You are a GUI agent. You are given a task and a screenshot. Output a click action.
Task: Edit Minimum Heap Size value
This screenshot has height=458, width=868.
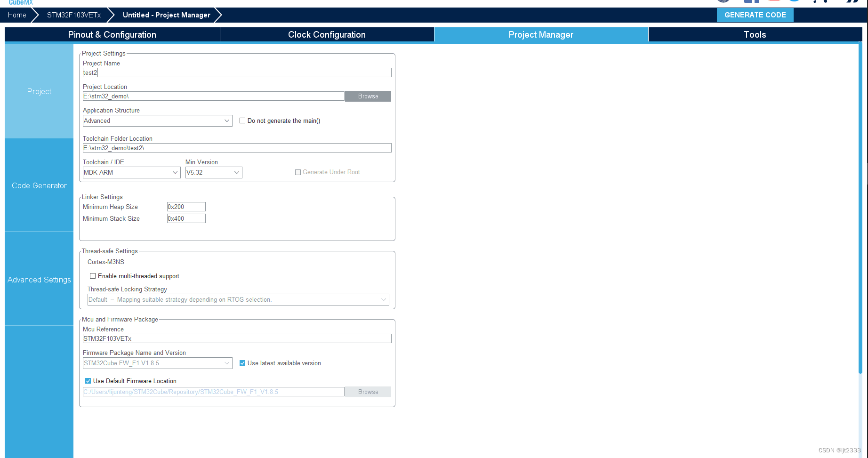coord(186,207)
